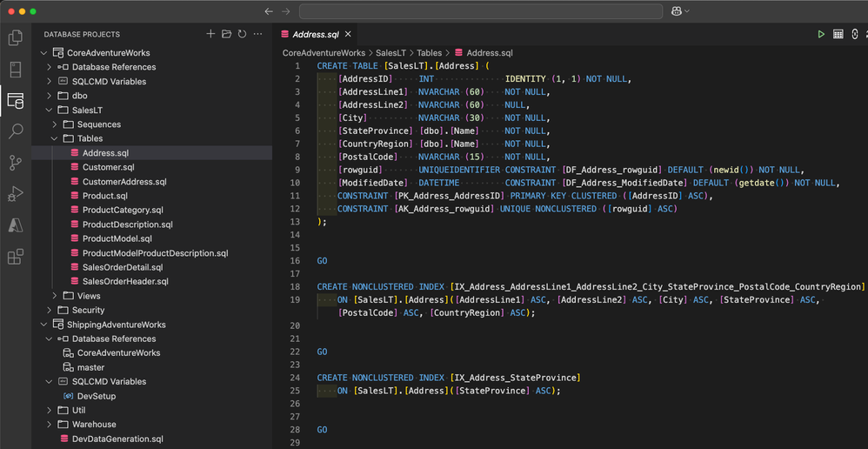
Task: Click the refresh icon in Database Projects header
Action: click(x=242, y=34)
